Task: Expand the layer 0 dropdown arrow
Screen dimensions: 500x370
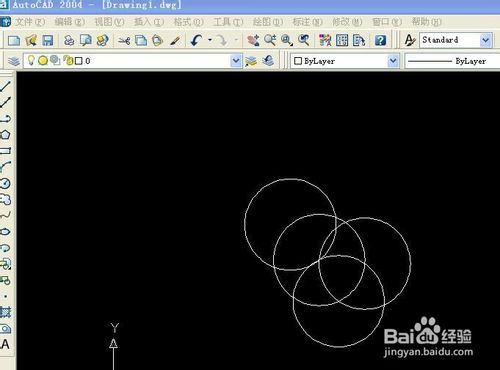Action: pyautogui.click(x=236, y=61)
